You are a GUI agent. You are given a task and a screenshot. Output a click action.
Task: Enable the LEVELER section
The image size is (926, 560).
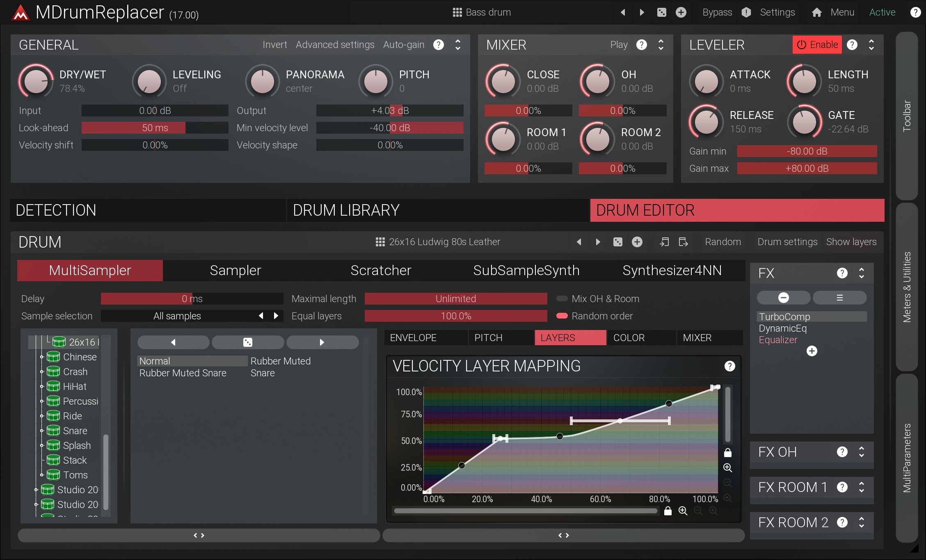pos(817,45)
